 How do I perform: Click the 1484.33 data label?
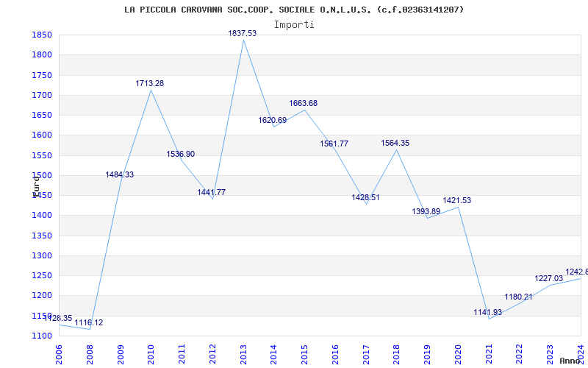(x=119, y=174)
